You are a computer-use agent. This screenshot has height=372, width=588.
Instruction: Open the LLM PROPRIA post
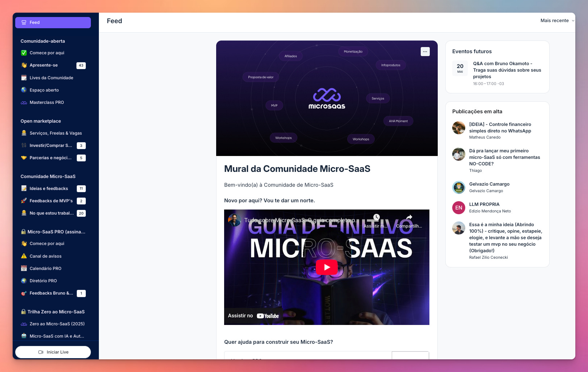pyautogui.click(x=484, y=204)
